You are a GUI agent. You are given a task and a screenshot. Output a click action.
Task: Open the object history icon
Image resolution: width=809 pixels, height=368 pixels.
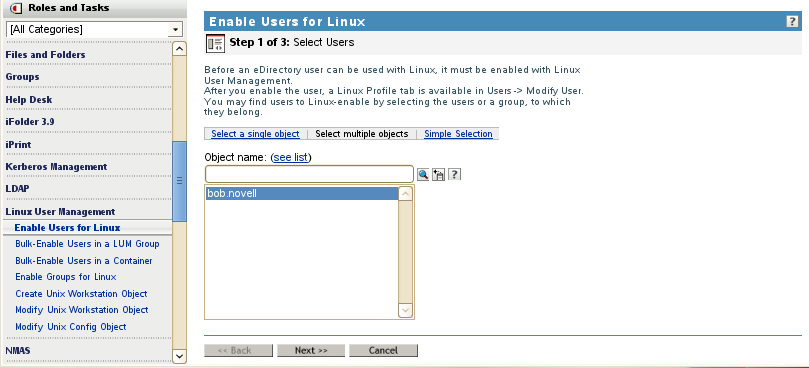click(x=439, y=174)
